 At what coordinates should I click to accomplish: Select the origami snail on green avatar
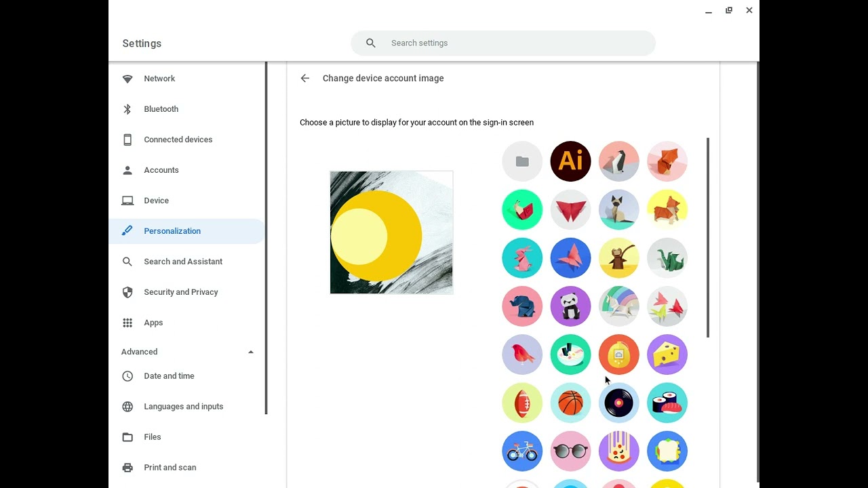(522, 209)
